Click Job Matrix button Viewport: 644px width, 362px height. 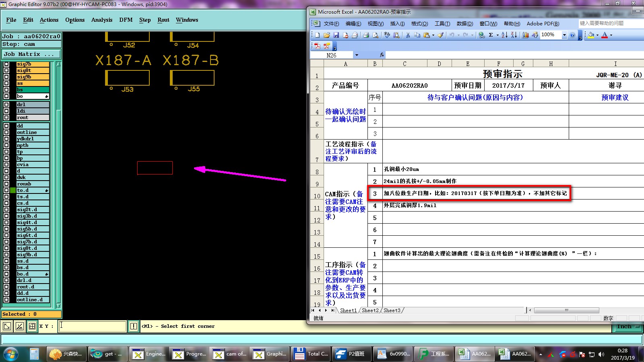click(x=31, y=54)
